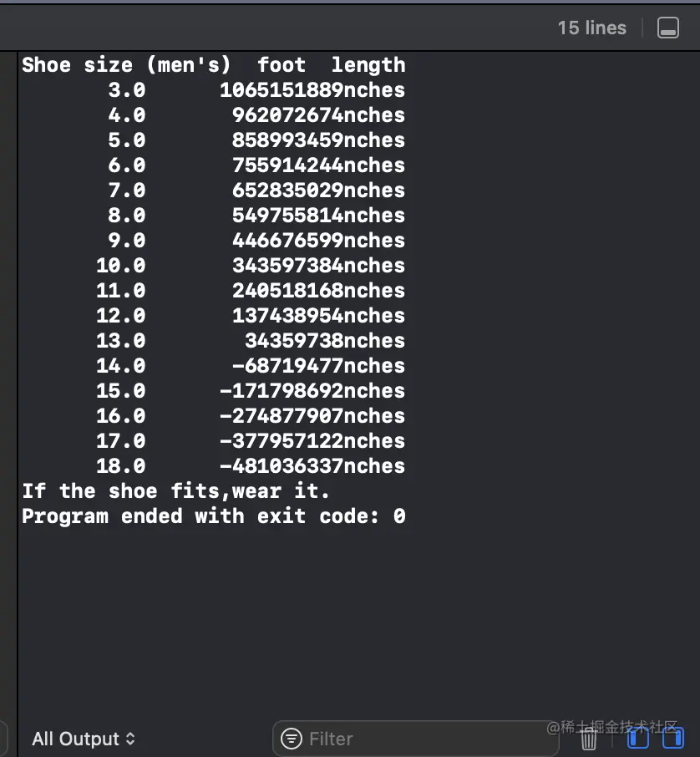Toggle the left blue debug pane button
The image size is (700, 757).
(x=637, y=739)
